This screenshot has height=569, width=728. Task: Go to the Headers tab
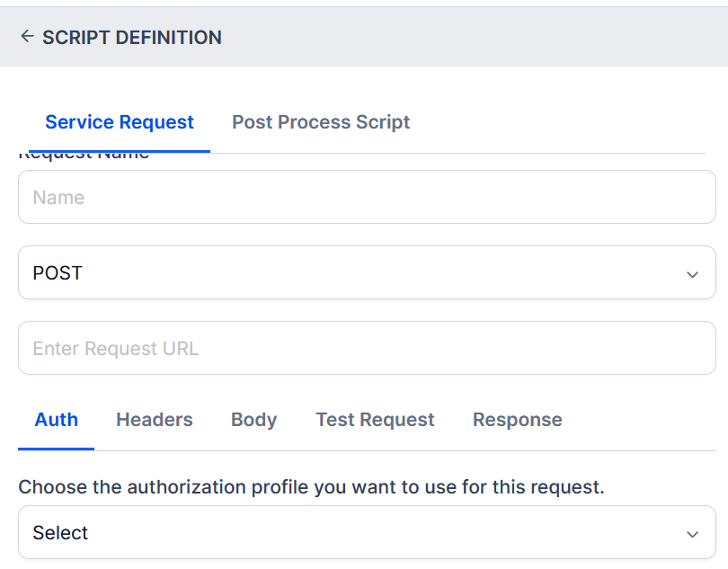click(155, 420)
